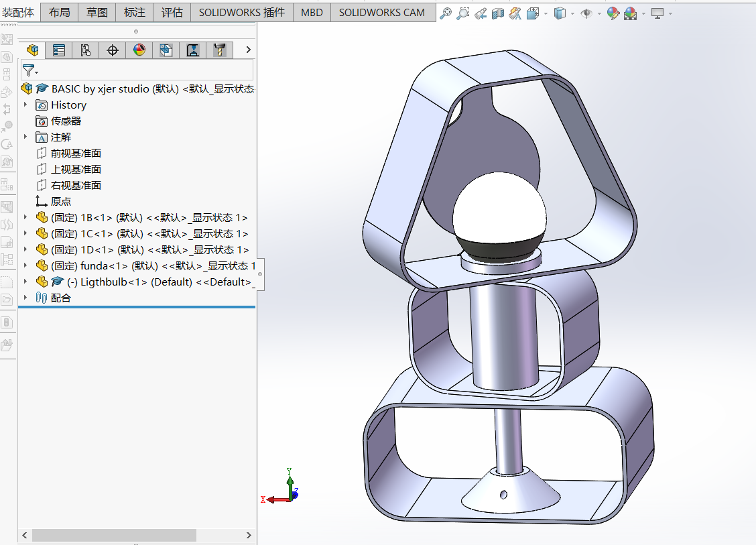Image resolution: width=756 pixels, height=545 pixels.
Task: Select the 传感器 sensors item
Action: point(58,121)
